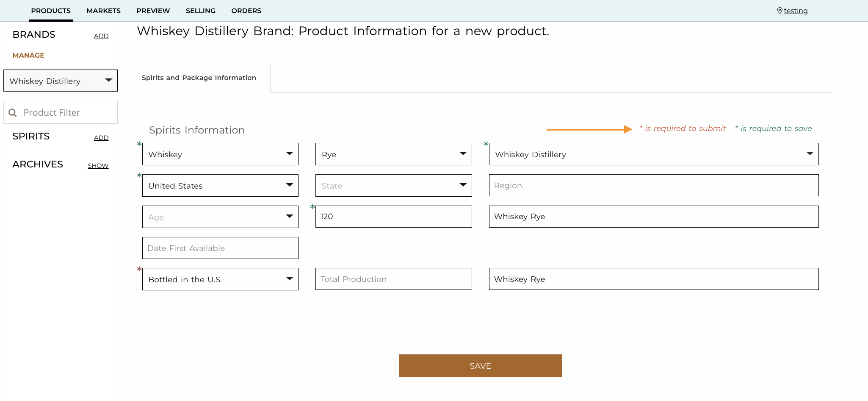This screenshot has height=401, width=868.
Task: Click the Total Production input field
Action: coord(393,279)
